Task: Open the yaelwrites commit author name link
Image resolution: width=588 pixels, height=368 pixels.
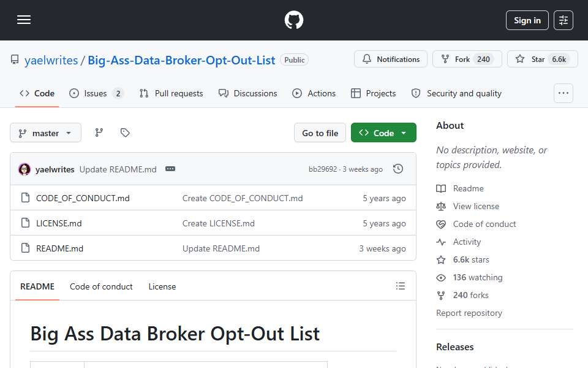Action: tap(55, 169)
